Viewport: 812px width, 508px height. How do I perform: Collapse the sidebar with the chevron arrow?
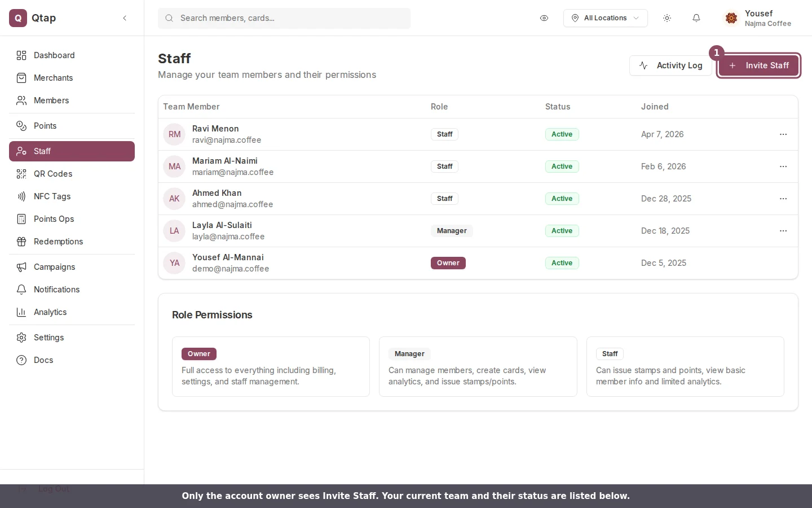tap(125, 18)
